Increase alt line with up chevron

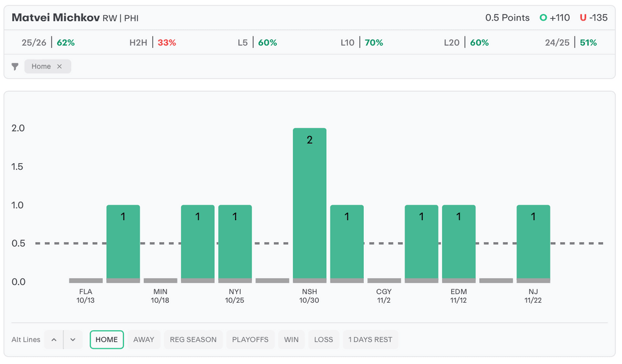click(54, 340)
